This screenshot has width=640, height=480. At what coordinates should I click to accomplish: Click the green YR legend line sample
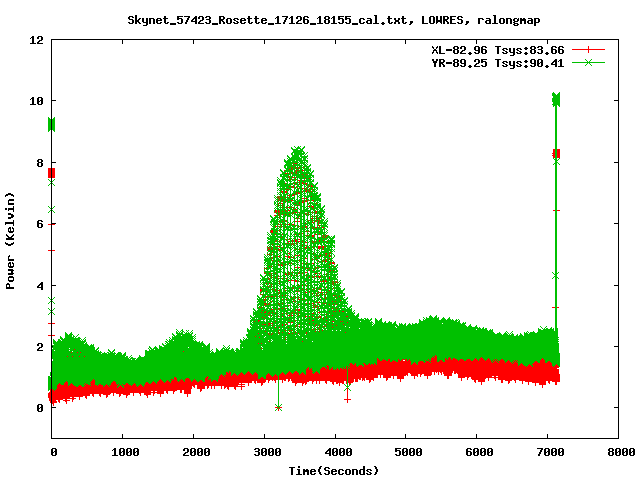[x=588, y=62]
